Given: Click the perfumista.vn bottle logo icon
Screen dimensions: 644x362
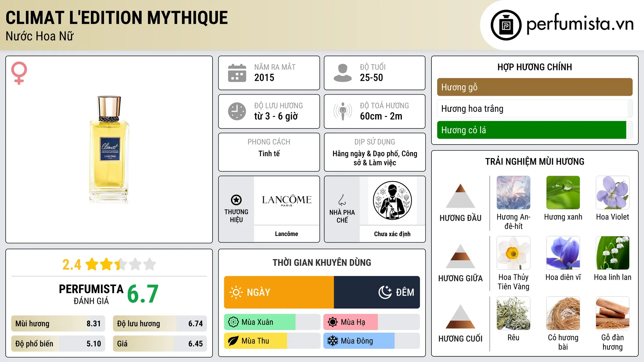Looking at the screenshot, I should pyautogui.click(x=506, y=25).
